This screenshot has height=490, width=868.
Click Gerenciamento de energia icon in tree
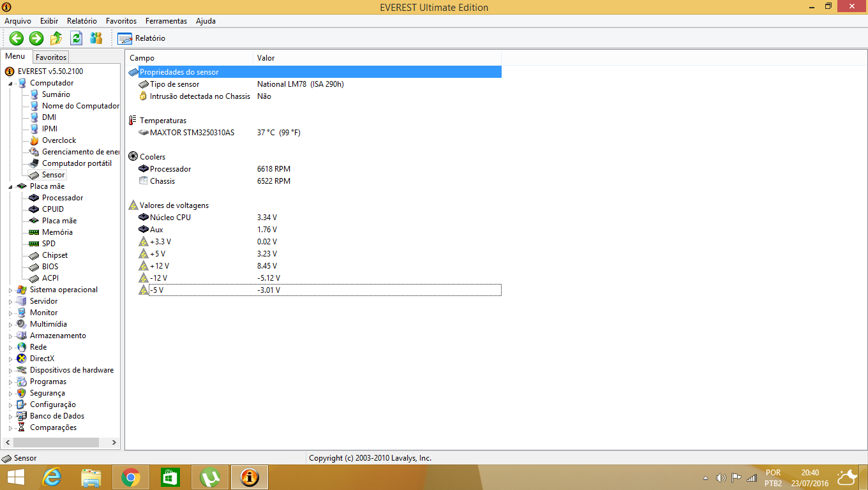[x=34, y=152]
